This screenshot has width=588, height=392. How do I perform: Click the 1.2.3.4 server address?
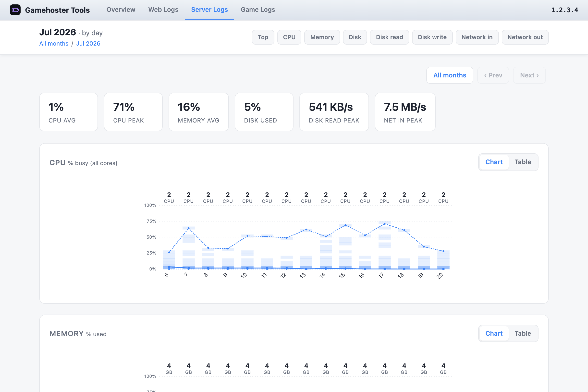tap(565, 10)
